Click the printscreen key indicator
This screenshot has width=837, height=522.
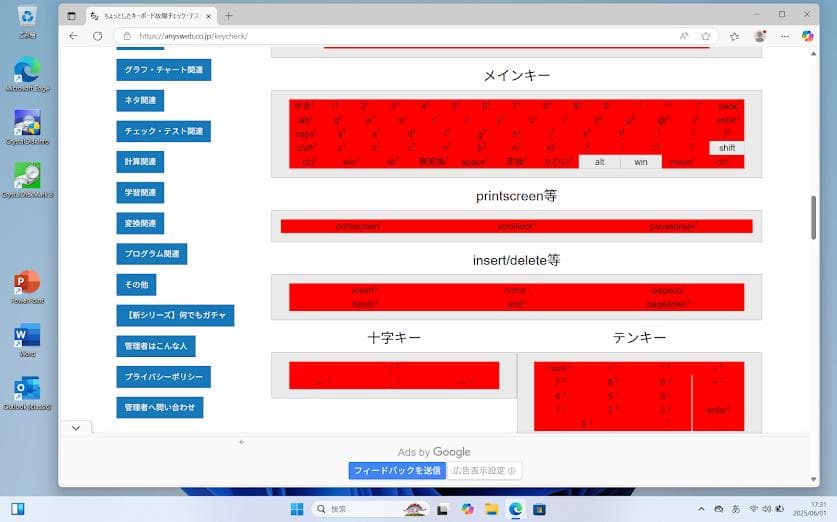[358, 226]
